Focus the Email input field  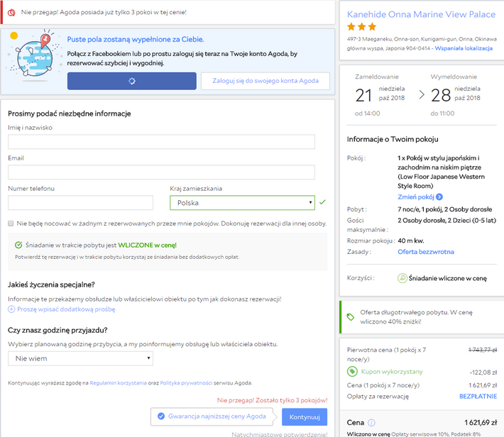pos(161,172)
